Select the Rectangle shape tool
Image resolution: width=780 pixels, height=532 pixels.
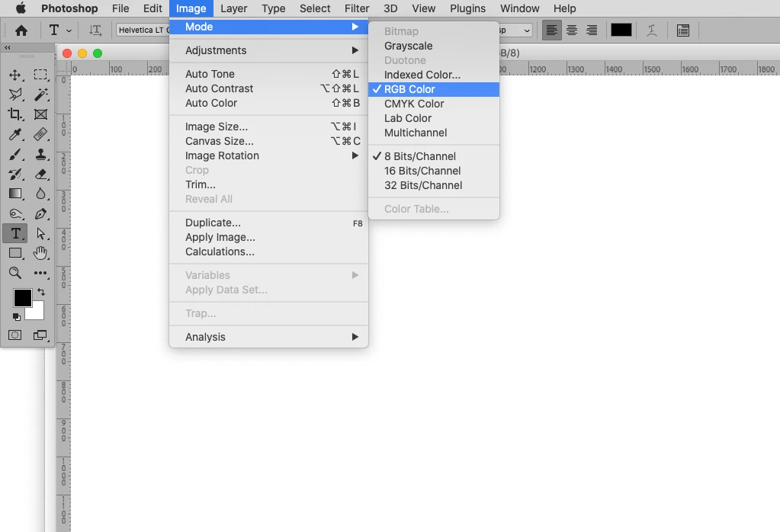tap(15, 253)
